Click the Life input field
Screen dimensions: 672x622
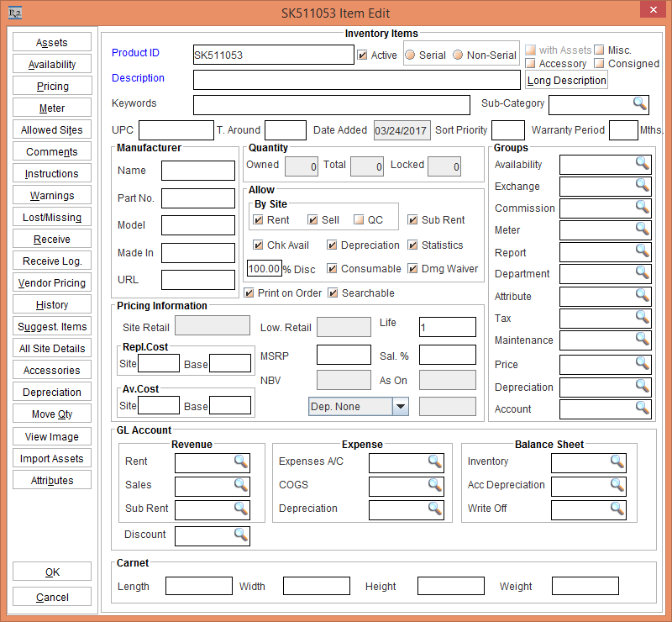click(448, 327)
